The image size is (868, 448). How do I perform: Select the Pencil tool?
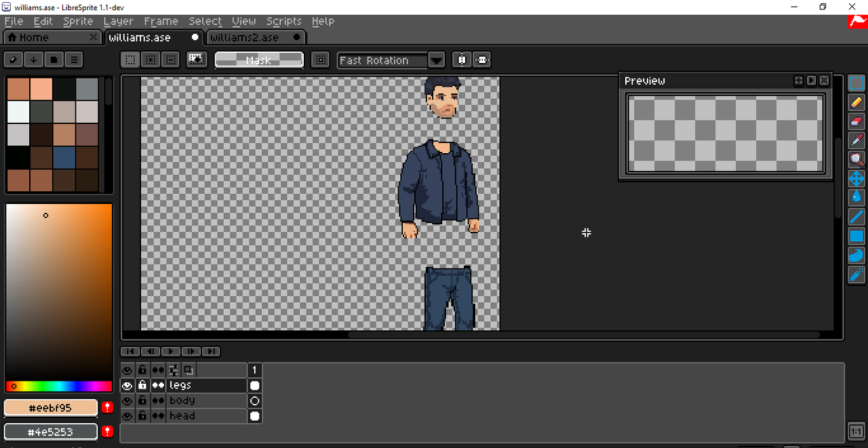(856, 102)
